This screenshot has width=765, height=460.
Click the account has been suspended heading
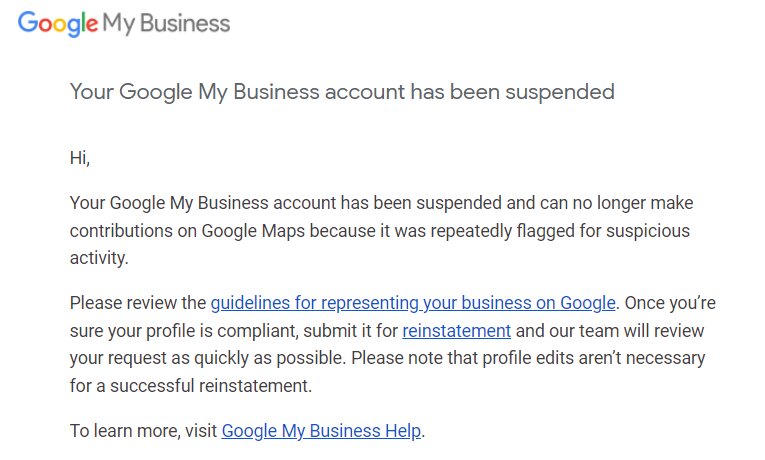[x=342, y=92]
